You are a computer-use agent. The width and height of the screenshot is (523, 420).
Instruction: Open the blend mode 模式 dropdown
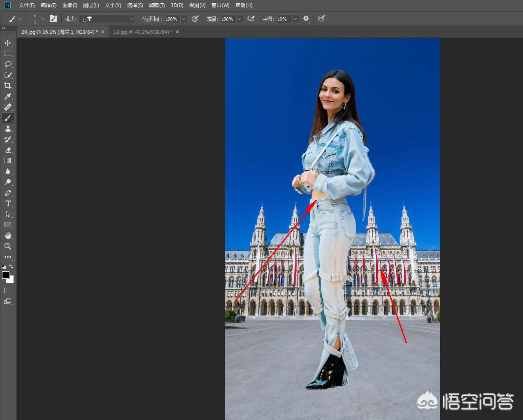[108, 19]
